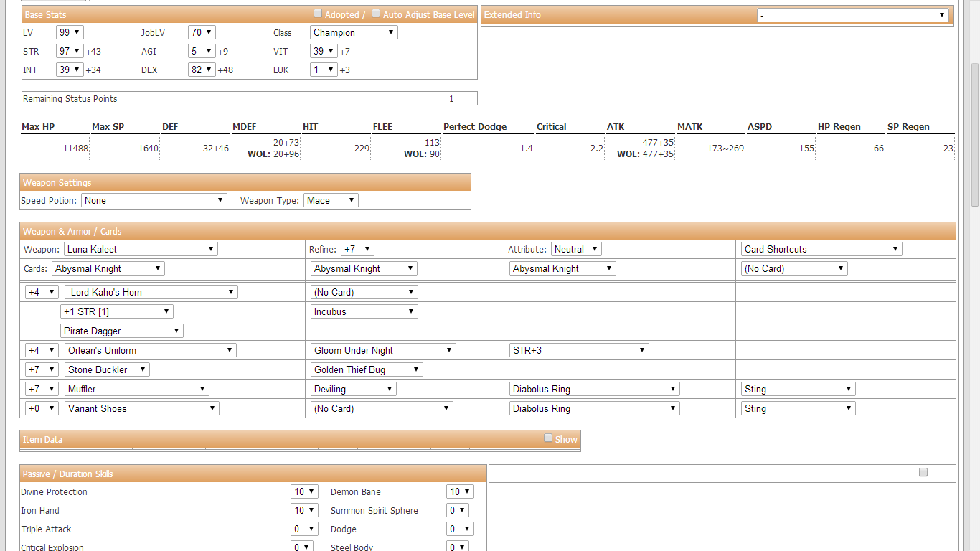Change the first Abysmal Knight card slot
The height and width of the screenshot is (551, 980).
pyautogui.click(x=108, y=268)
